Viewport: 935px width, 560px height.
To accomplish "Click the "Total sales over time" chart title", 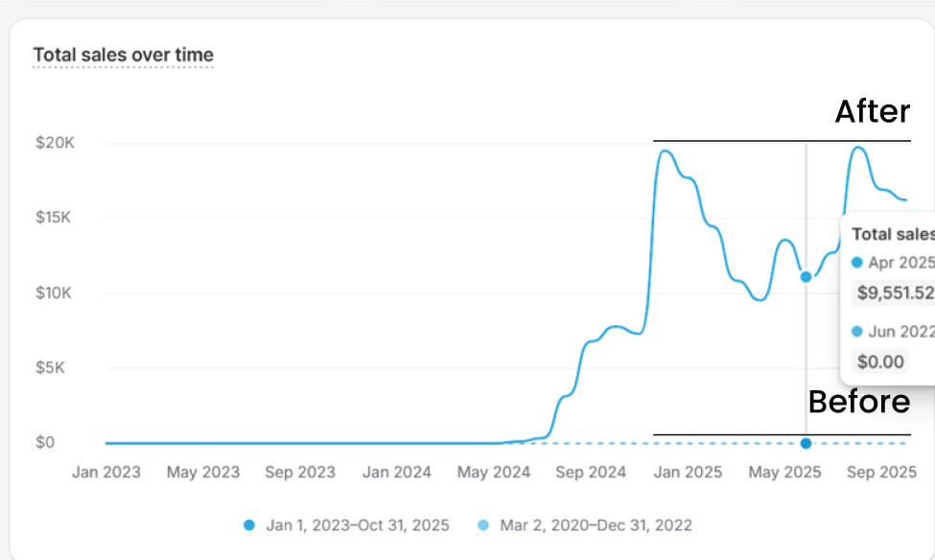I will point(123,56).
